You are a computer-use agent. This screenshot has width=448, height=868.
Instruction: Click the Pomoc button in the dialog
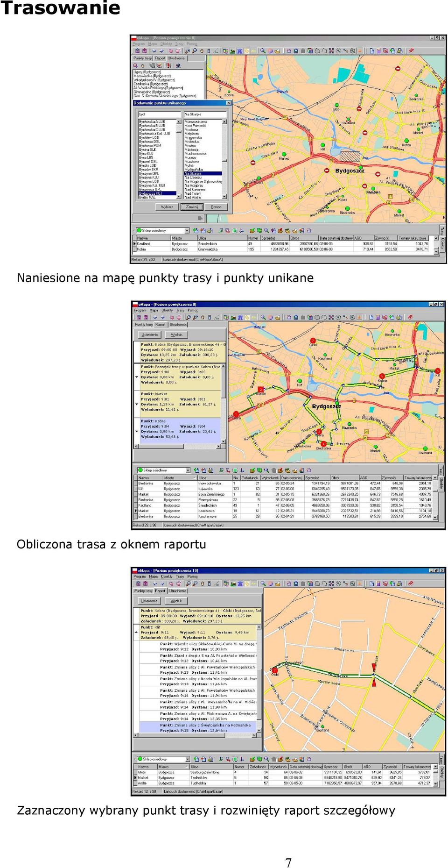point(217,206)
